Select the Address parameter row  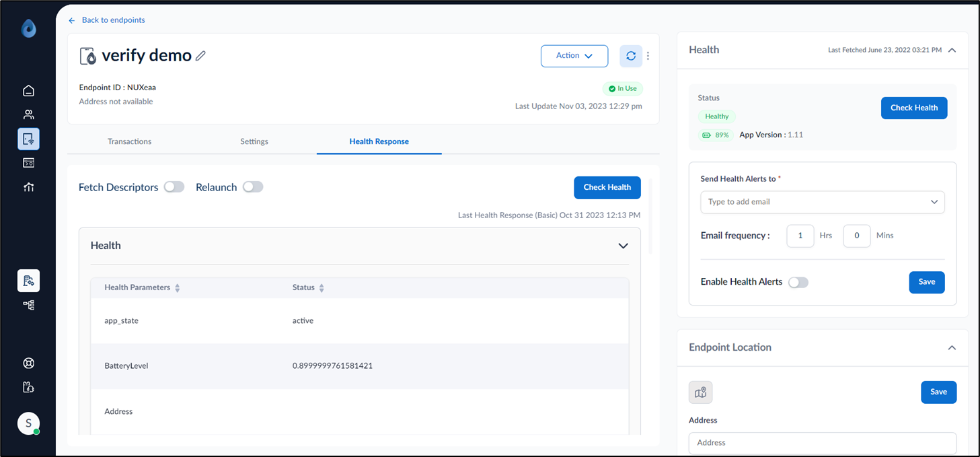pos(360,412)
